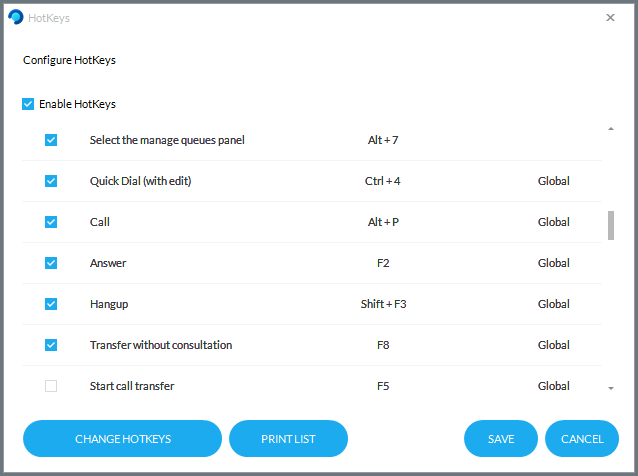The image size is (638, 476).
Task: Uncheck the Quick Dial hotkey checkbox
Action: 51,181
